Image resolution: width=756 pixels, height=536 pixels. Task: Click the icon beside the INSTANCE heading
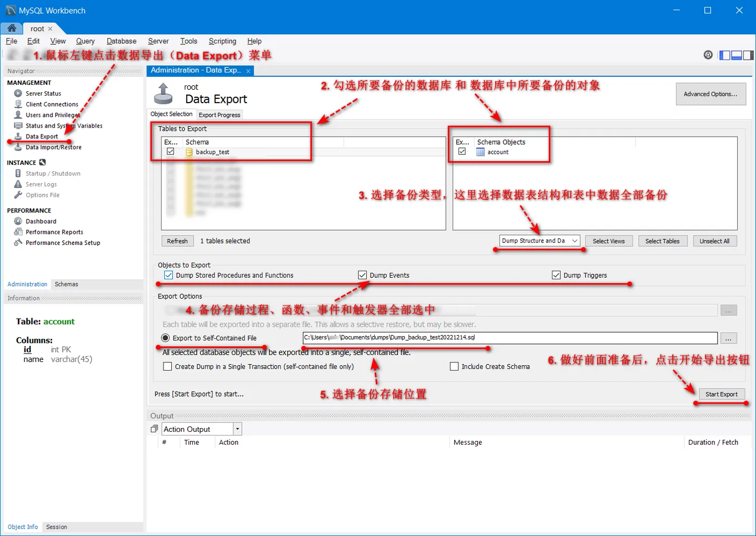[x=43, y=162]
